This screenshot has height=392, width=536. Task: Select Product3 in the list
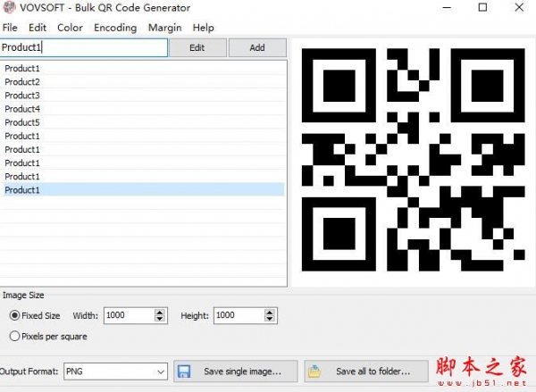[x=143, y=96]
